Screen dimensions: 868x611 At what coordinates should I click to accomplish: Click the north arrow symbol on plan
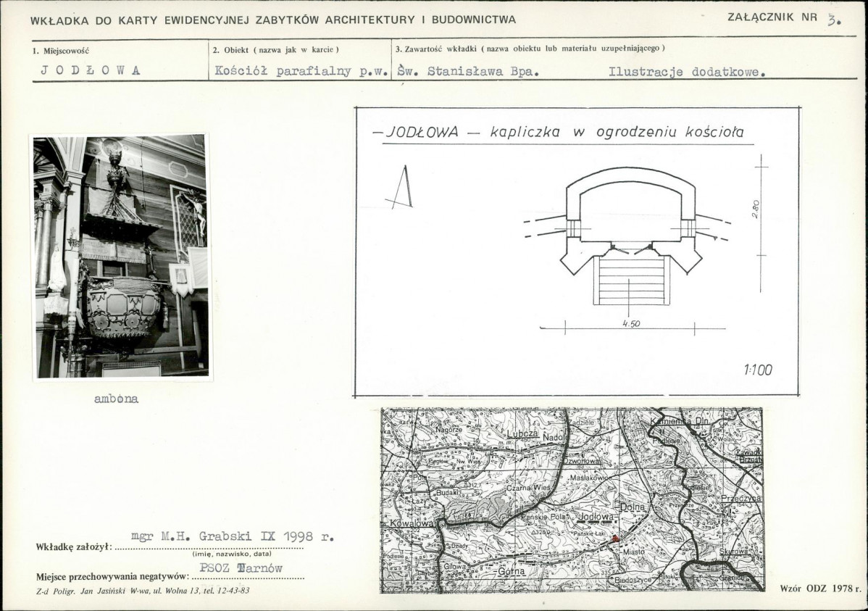[x=399, y=187]
